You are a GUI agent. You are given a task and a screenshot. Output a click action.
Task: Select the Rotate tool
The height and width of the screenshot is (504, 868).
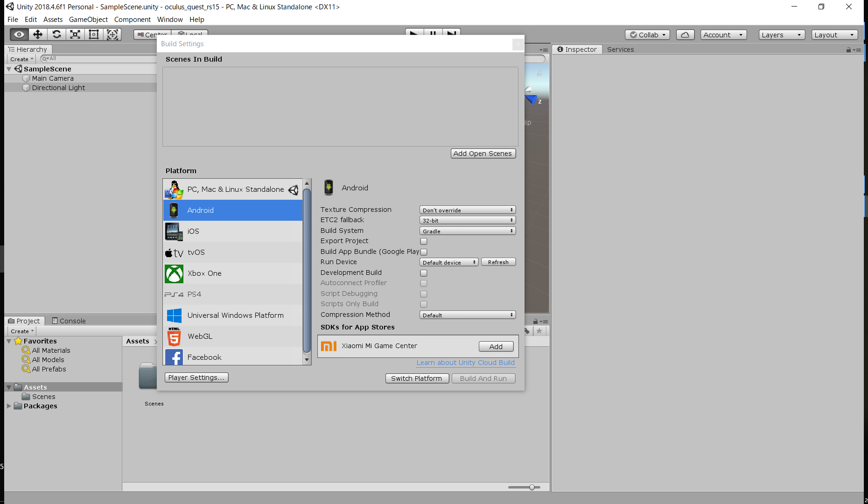(56, 35)
